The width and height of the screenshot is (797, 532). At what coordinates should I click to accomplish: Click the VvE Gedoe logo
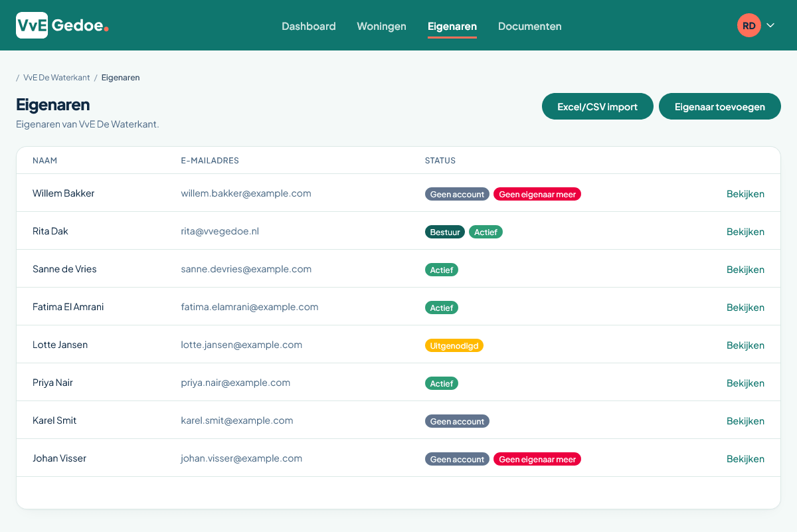click(x=62, y=25)
